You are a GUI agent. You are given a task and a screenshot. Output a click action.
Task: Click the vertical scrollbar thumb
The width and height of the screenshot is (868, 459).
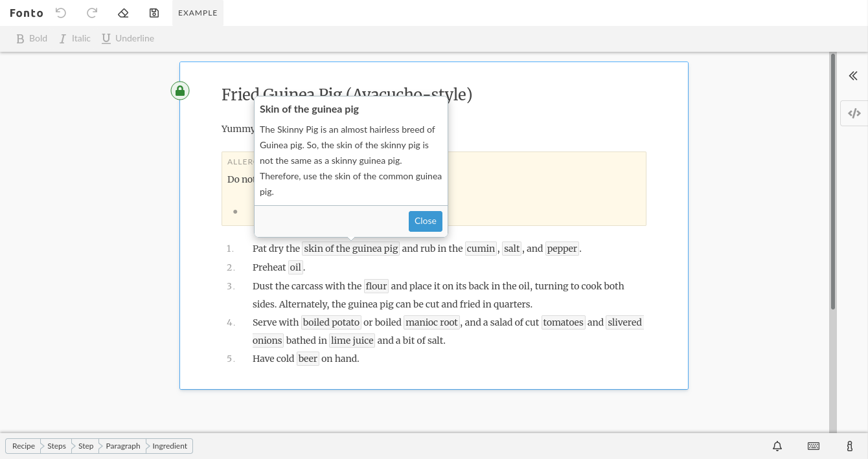click(833, 181)
